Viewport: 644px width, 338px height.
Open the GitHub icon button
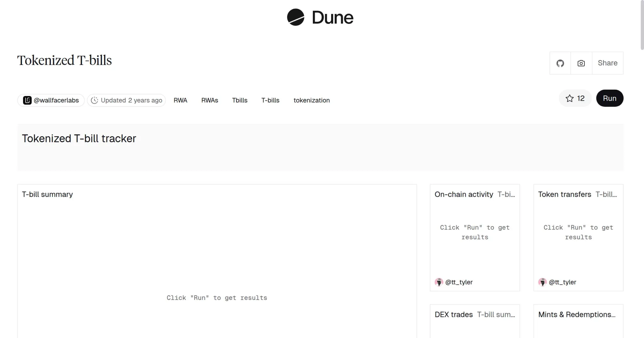[560, 63]
